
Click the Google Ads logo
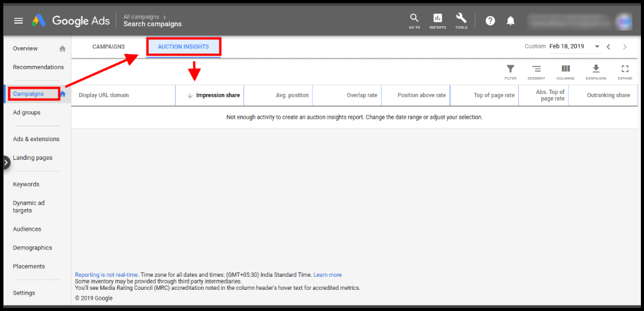pos(70,21)
